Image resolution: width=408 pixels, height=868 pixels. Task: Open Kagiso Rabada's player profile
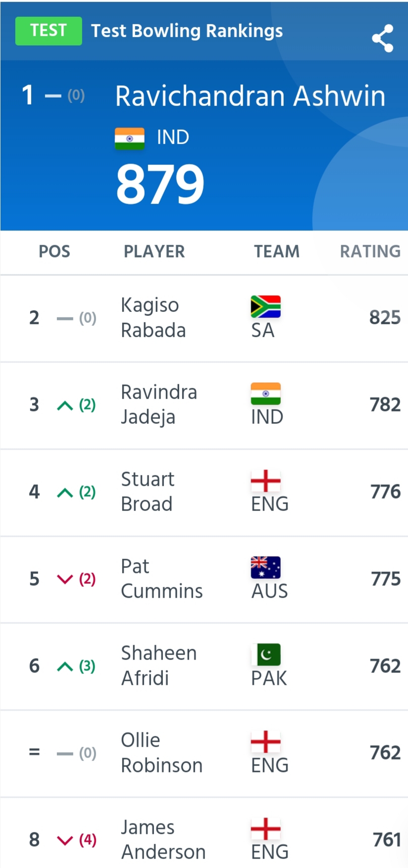click(x=153, y=317)
